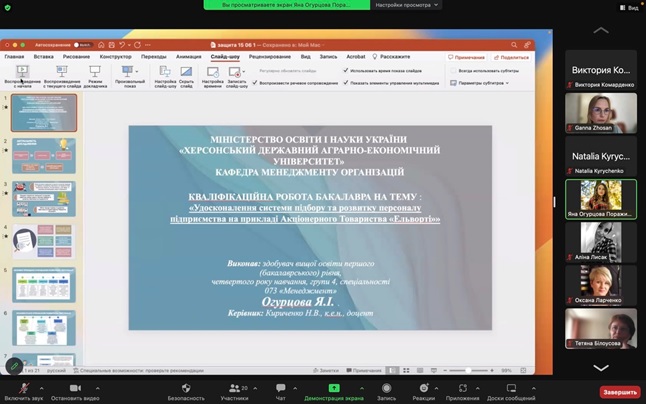Screen dimensions: 646x404
Task: Page participant gallery up with top chevron
Action: [x=601, y=30]
